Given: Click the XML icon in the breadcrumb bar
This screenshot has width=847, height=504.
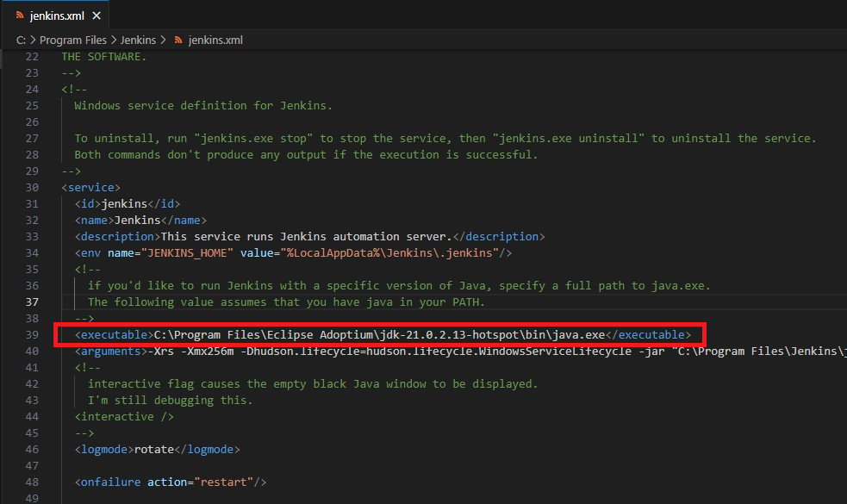Looking at the screenshot, I should tap(177, 40).
